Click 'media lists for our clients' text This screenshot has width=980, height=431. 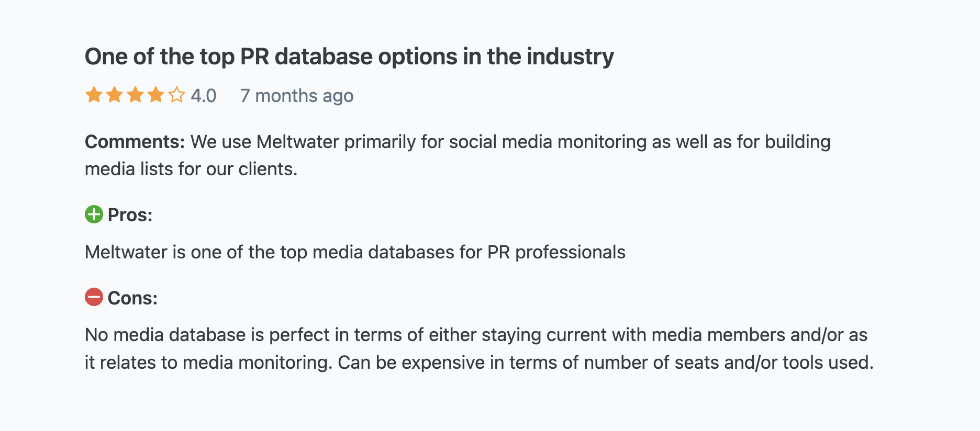(x=191, y=169)
